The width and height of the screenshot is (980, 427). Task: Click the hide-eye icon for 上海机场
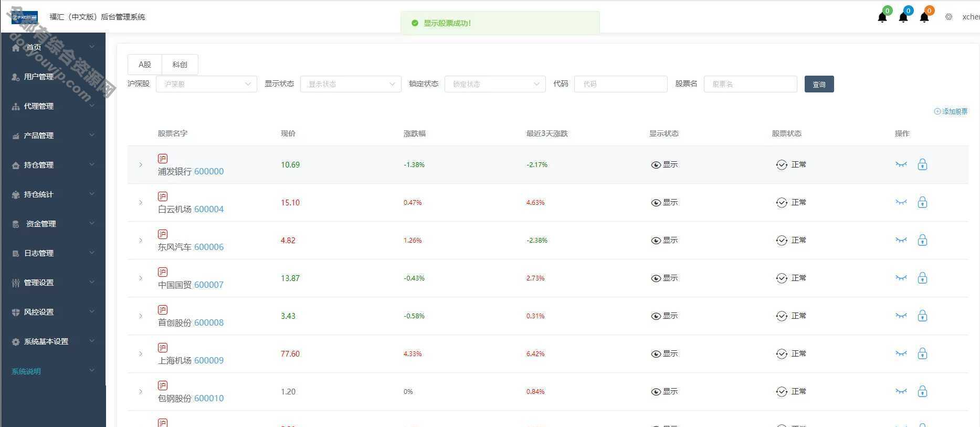[901, 353]
